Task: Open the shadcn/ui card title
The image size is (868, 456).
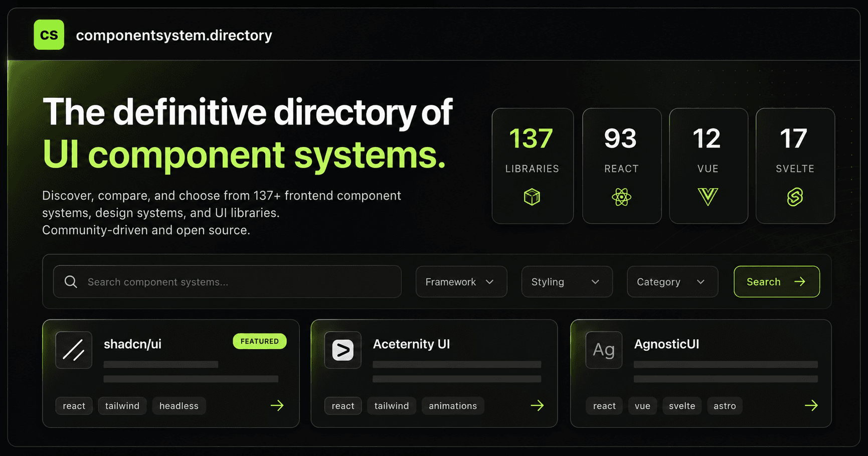Action: tap(132, 344)
